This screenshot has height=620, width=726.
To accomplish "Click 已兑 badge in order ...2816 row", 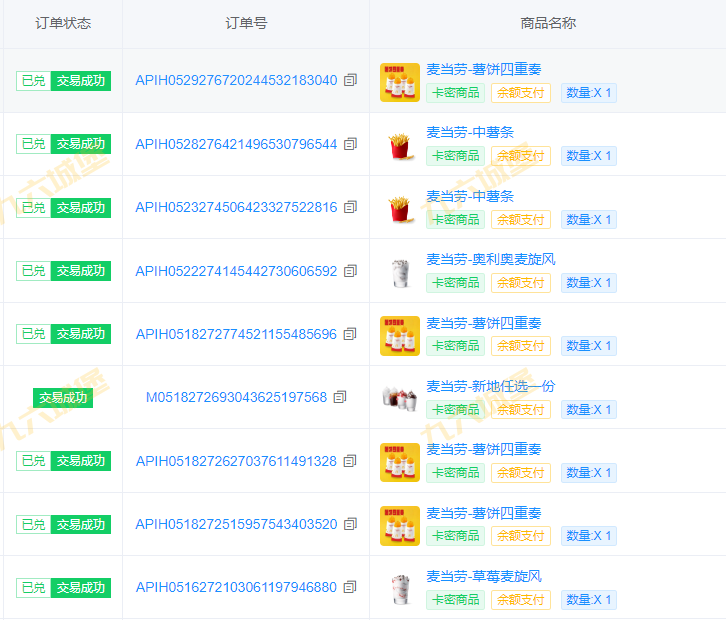I will click(33, 207).
